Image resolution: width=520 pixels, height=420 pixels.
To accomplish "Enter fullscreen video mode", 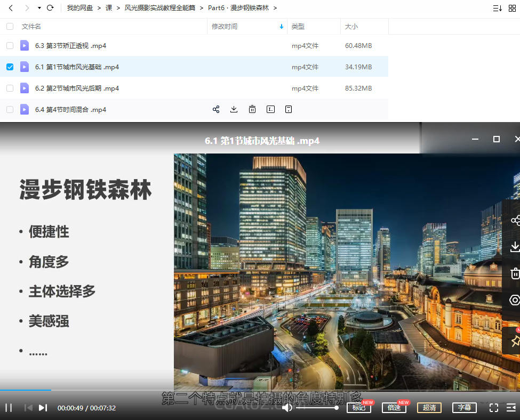I will 493,408.
